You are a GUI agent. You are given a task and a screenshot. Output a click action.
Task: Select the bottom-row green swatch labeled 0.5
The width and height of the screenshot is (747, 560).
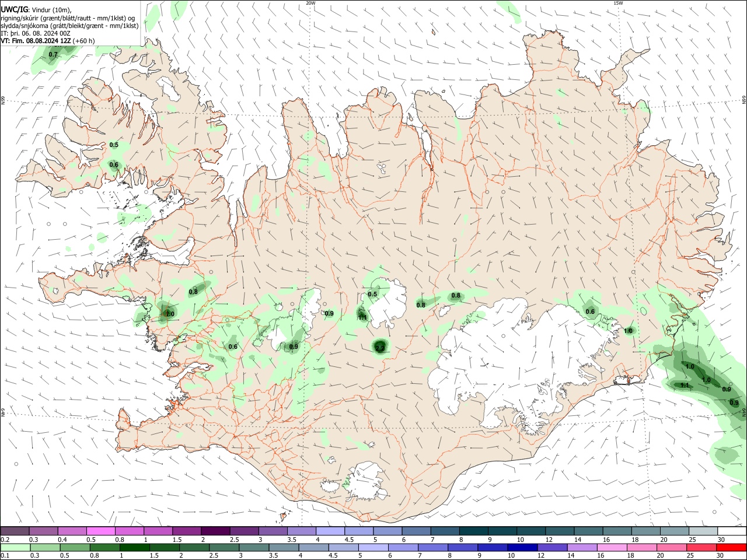[x=75, y=547]
